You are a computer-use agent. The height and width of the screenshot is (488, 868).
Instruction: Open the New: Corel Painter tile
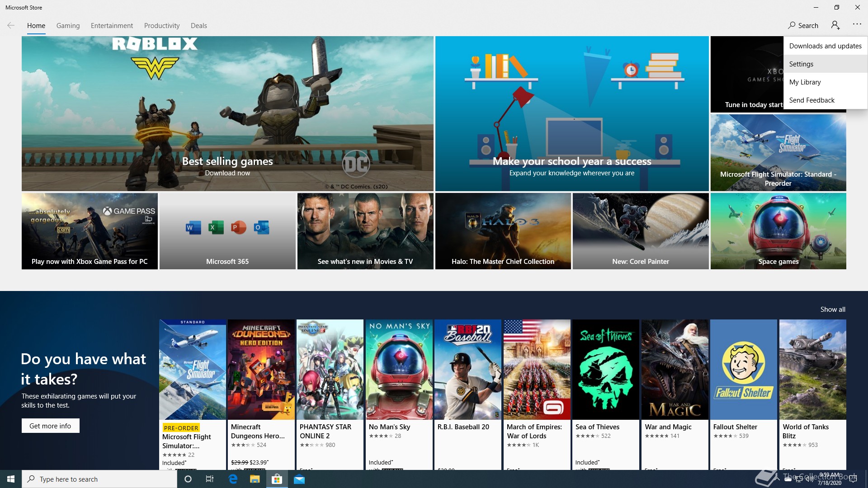[641, 231]
